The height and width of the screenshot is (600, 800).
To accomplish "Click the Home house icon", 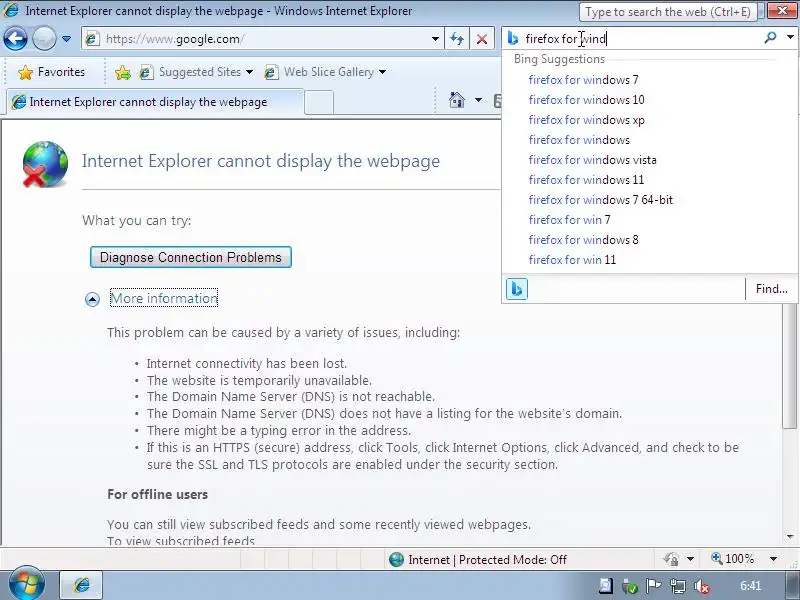I will pos(457,99).
